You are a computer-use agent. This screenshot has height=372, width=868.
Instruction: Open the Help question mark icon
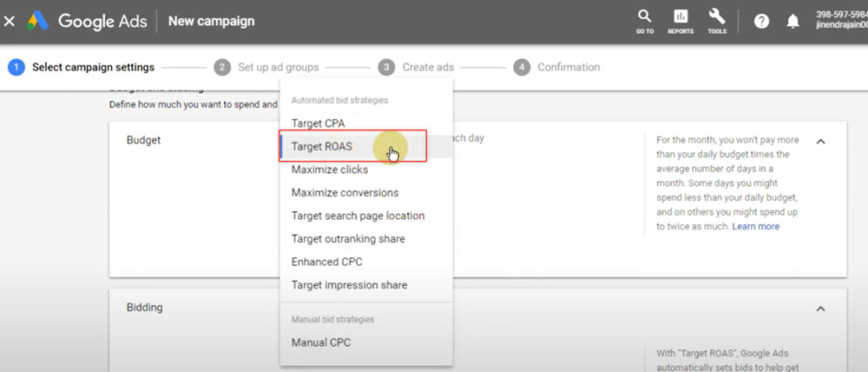pyautogui.click(x=762, y=22)
